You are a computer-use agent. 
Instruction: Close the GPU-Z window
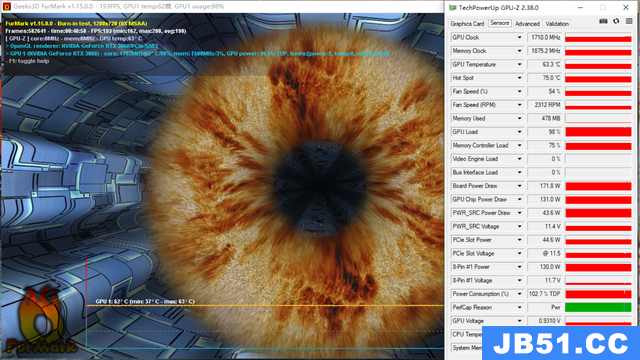626,7
